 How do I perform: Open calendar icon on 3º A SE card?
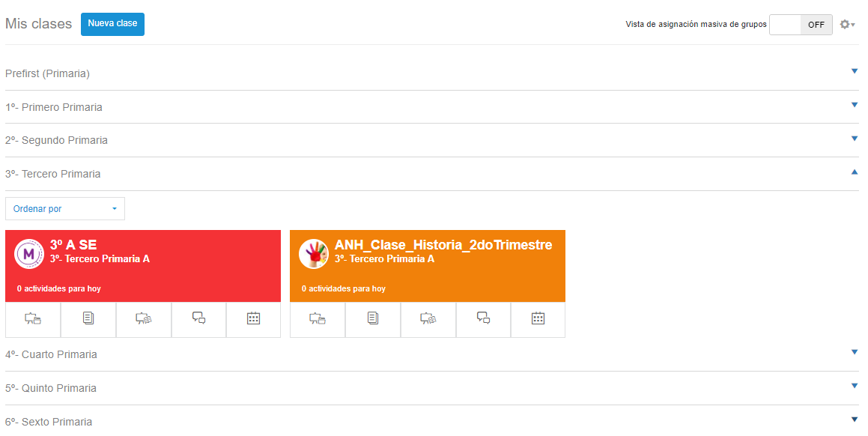[x=253, y=319]
